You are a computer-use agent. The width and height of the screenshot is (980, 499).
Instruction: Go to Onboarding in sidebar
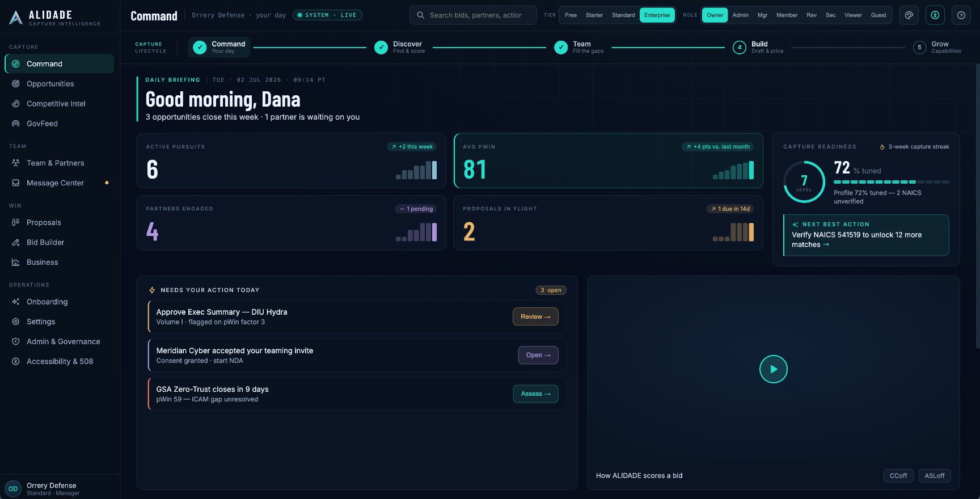(59, 302)
